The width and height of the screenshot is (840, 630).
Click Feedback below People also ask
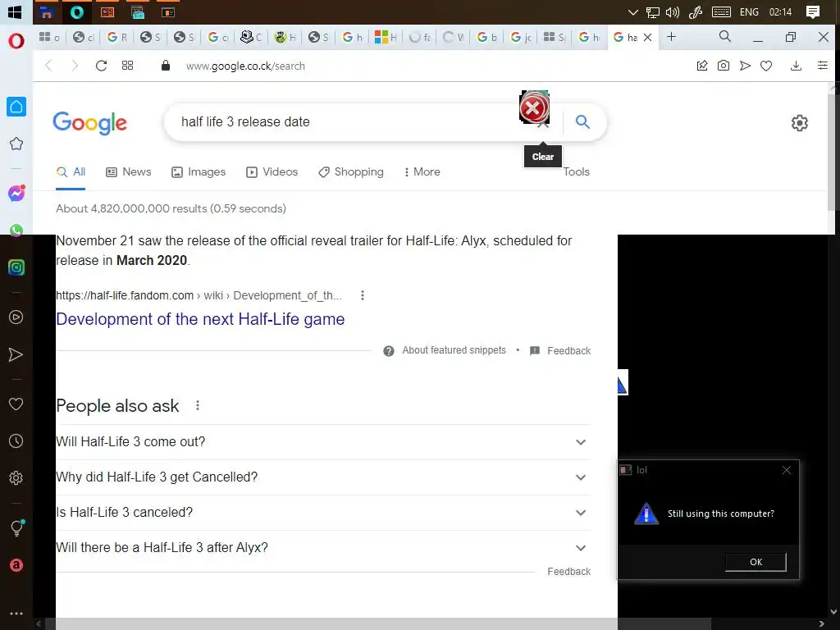569,572
